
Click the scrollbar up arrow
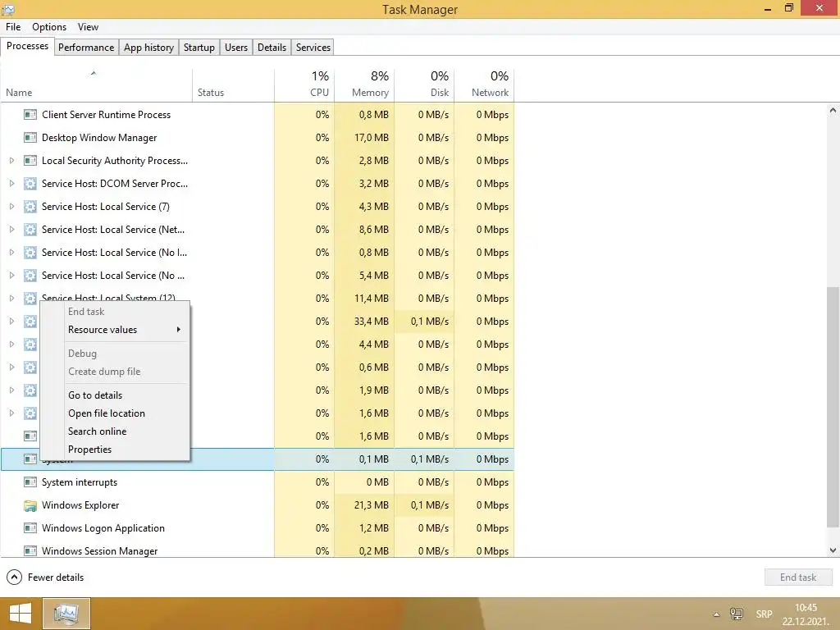[x=833, y=111]
